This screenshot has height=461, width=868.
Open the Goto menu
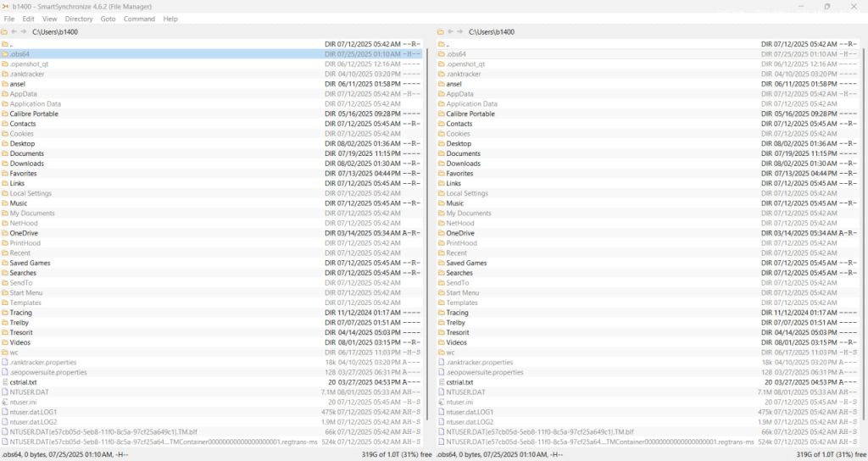108,19
